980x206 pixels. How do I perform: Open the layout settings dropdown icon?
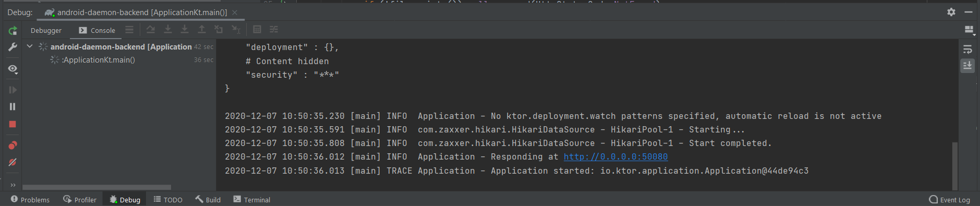click(970, 30)
